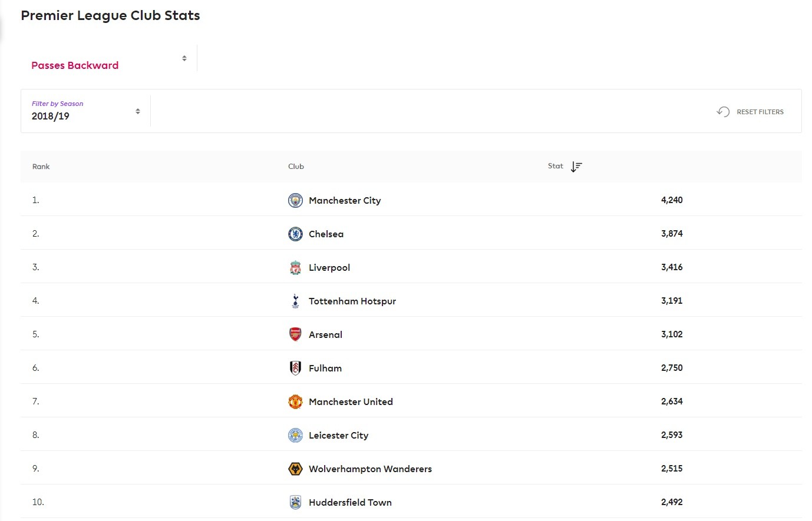The width and height of the screenshot is (812, 521).
Task: Click the Manchester United badge icon
Action: (x=295, y=401)
